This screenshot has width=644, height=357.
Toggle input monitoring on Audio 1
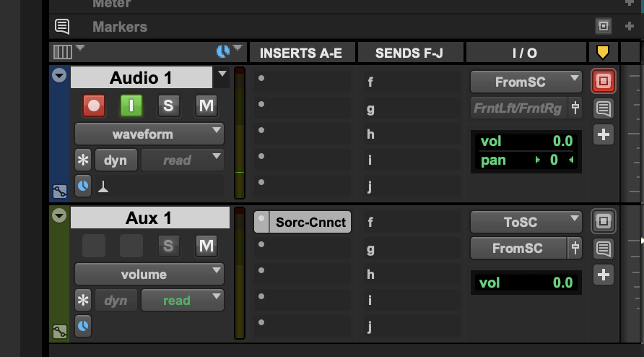click(x=131, y=106)
